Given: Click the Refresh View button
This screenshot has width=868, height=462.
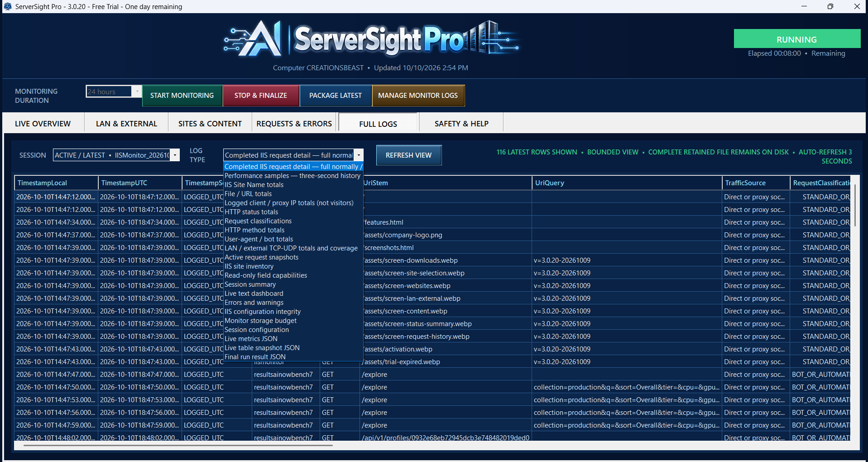Looking at the screenshot, I should click(409, 155).
